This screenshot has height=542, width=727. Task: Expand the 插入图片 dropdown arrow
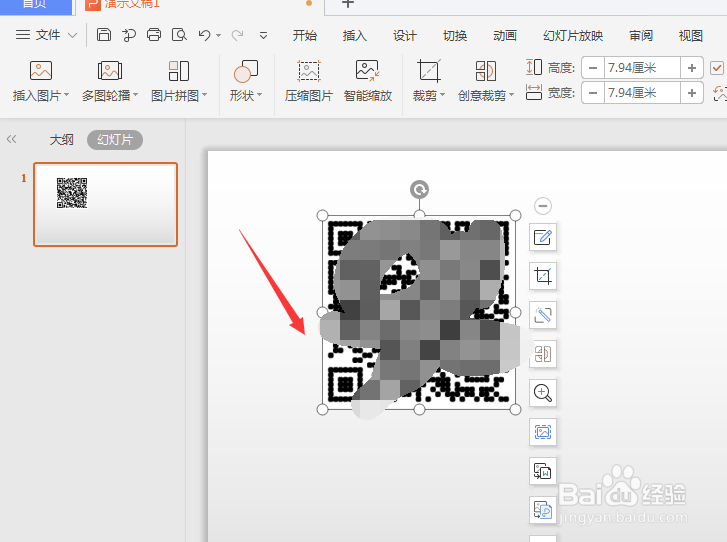tap(66, 95)
